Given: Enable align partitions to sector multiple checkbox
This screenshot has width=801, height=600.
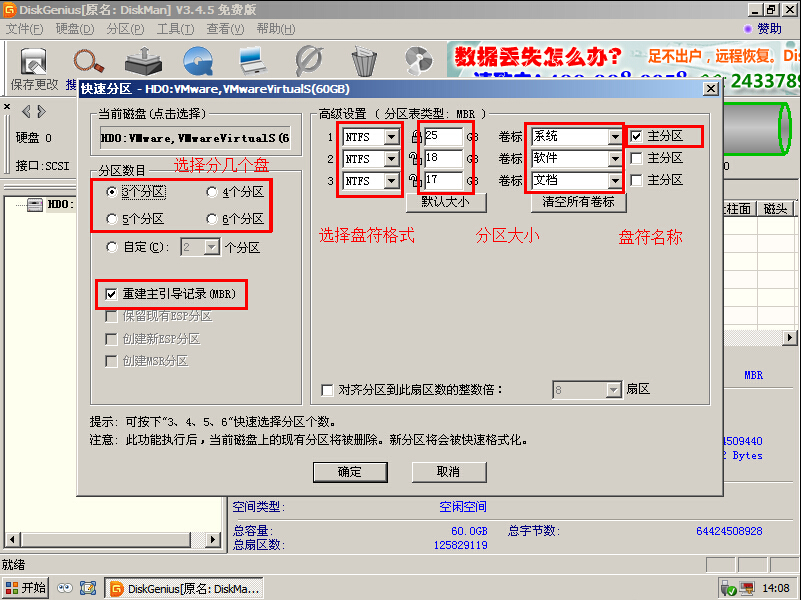Looking at the screenshot, I should [x=327, y=390].
